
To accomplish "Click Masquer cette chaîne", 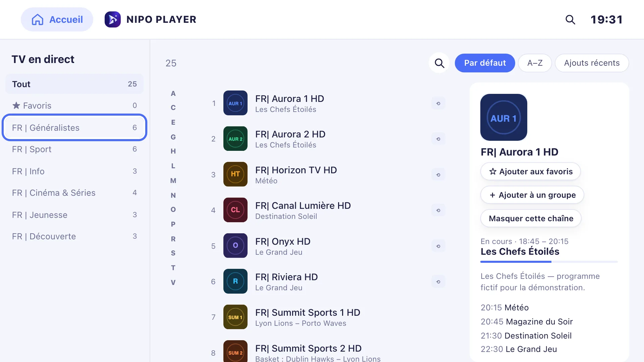I will [x=531, y=219].
